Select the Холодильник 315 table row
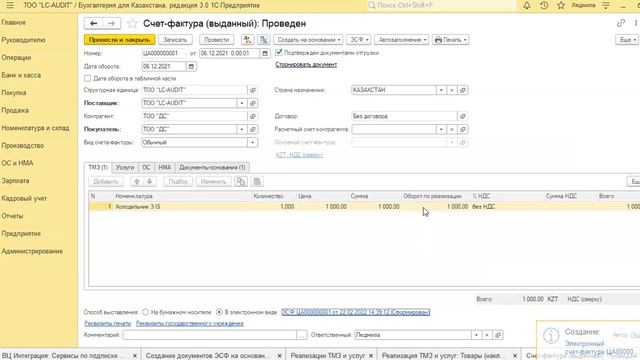The width and height of the screenshot is (640, 360). (364, 207)
